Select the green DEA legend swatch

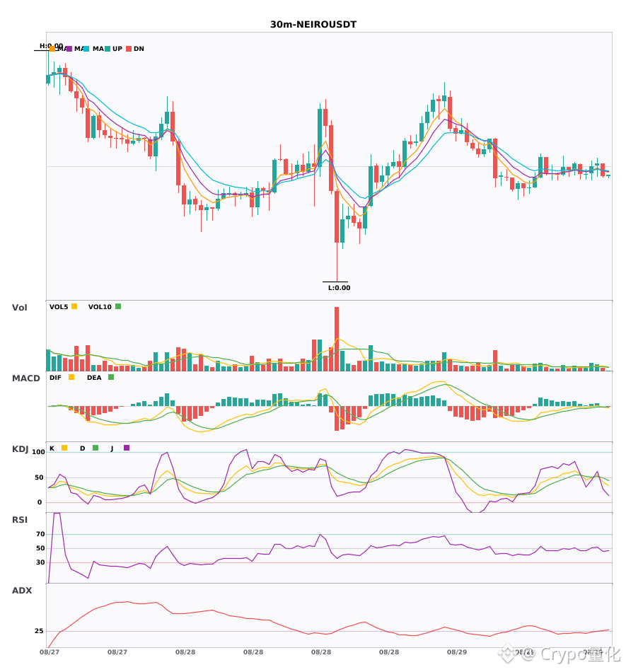click(x=111, y=377)
